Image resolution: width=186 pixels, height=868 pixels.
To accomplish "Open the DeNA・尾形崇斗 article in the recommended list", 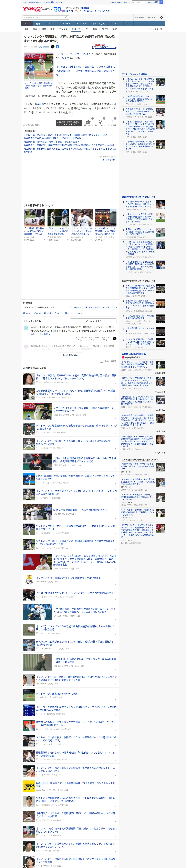I will [x=76, y=477].
